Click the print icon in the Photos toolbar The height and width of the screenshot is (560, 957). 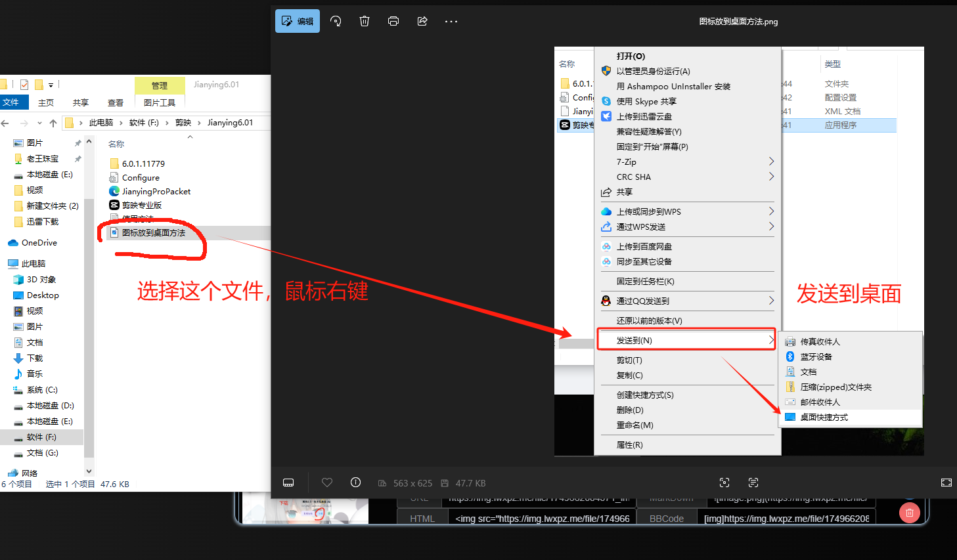pos(393,21)
